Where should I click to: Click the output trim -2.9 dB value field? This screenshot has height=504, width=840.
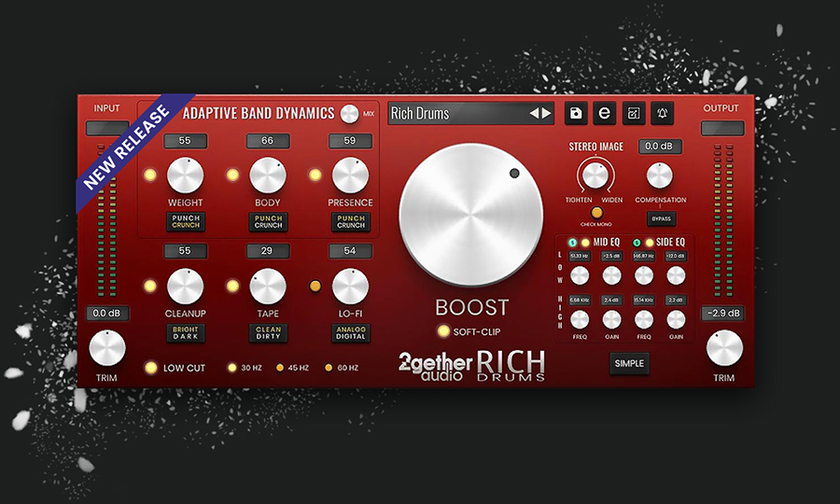pyautogui.click(x=723, y=314)
